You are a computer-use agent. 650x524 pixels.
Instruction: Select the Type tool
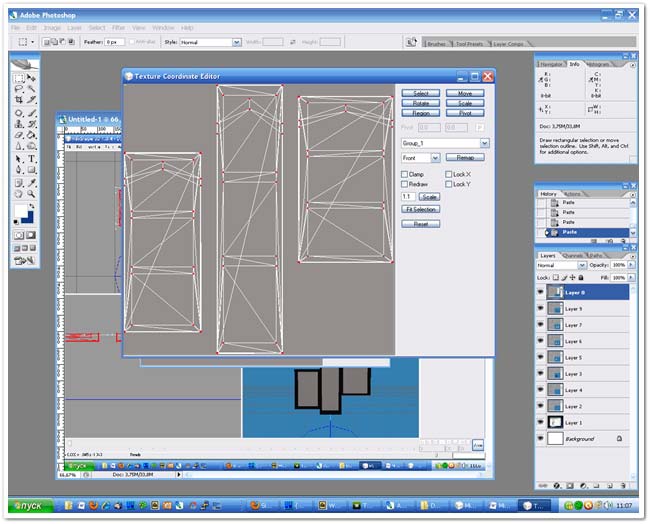pyautogui.click(x=31, y=159)
